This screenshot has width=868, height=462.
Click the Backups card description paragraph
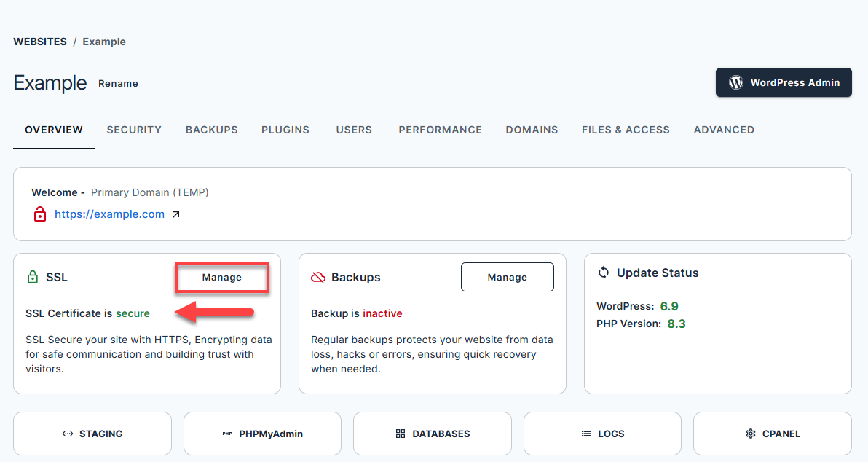tap(432, 355)
